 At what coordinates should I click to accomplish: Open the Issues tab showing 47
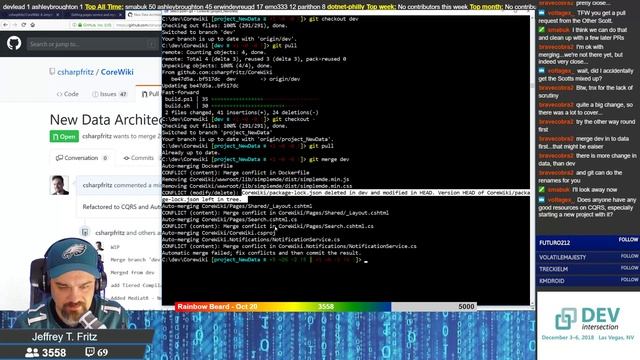[x=109, y=94]
